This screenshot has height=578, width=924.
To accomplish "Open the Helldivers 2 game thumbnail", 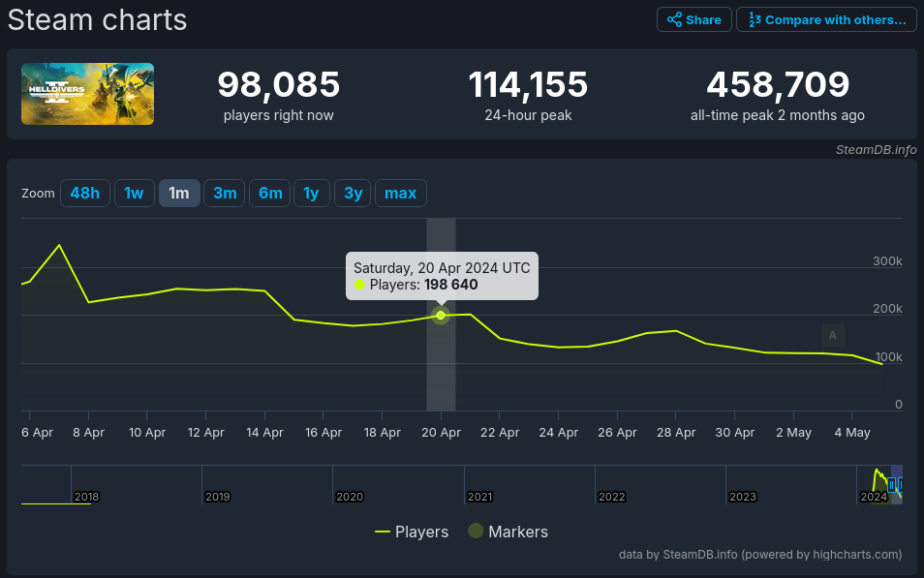I will (x=88, y=94).
